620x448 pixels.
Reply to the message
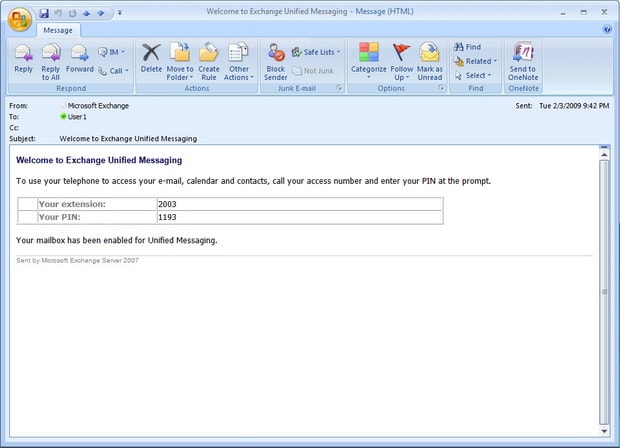pos(23,59)
